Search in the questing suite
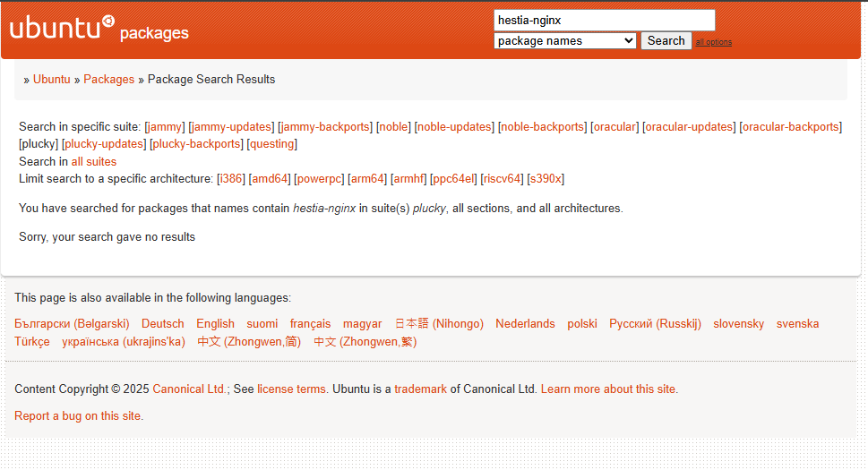The height and width of the screenshot is (470, 868). 271,144
